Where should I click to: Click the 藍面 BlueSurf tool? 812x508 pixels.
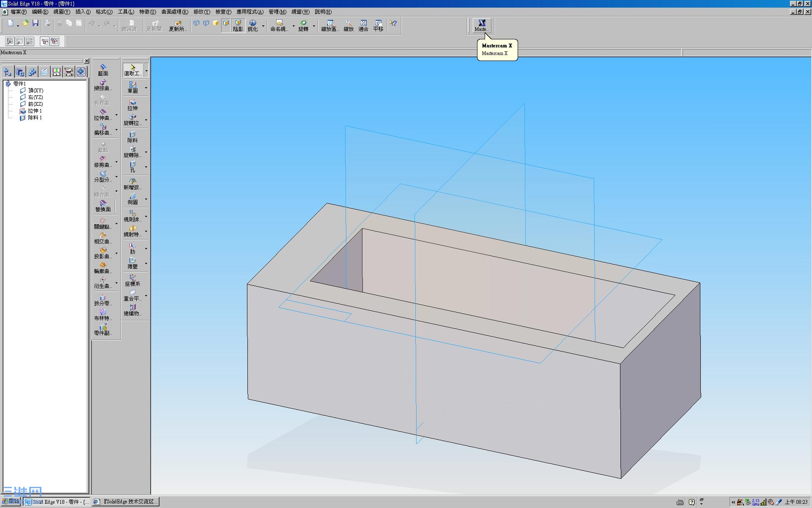[x=103, y=70]
